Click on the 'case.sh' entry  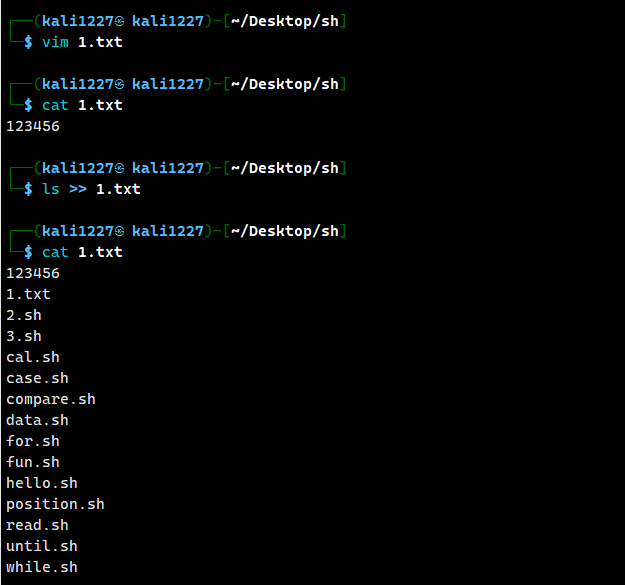[37, 378]
